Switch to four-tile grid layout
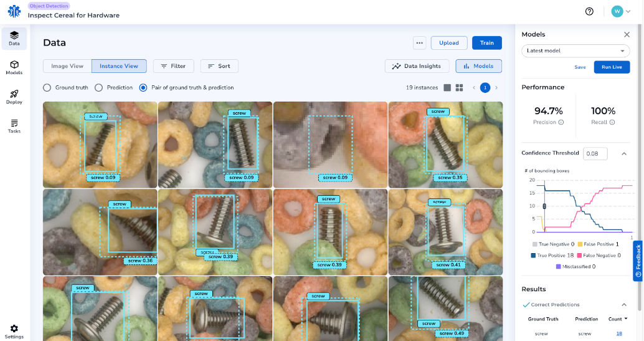The image size is (644, 341). pyautogui.click(x=459, y=88)
